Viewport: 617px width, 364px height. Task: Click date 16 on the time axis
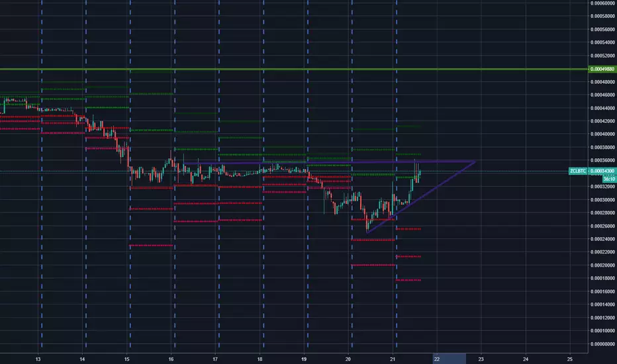coord(171,359)
